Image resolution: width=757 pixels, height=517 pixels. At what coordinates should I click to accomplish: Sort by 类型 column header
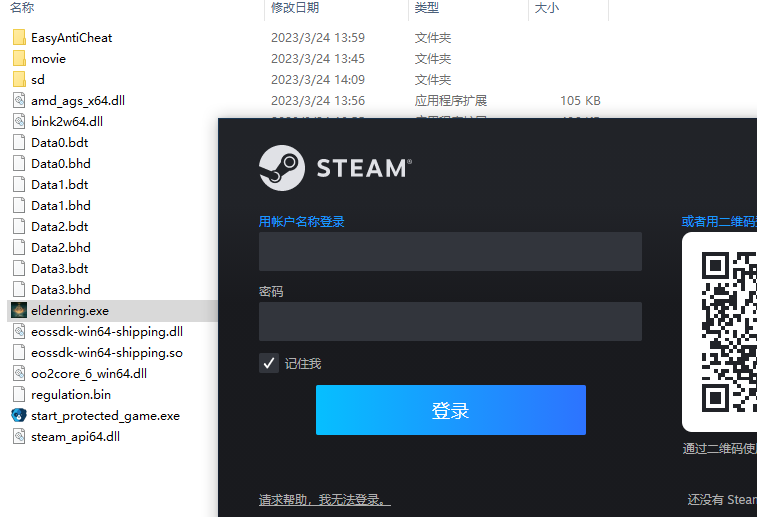point(427,8)
